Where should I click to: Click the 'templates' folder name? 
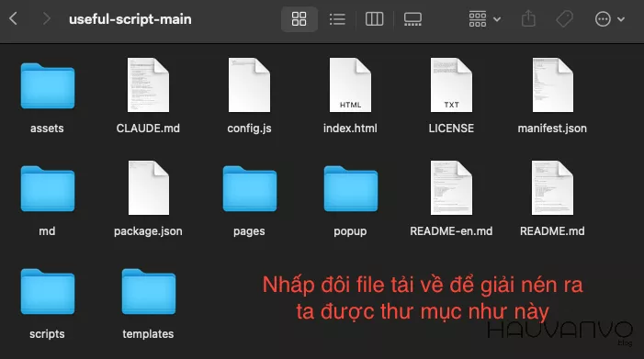coord(148,334)
